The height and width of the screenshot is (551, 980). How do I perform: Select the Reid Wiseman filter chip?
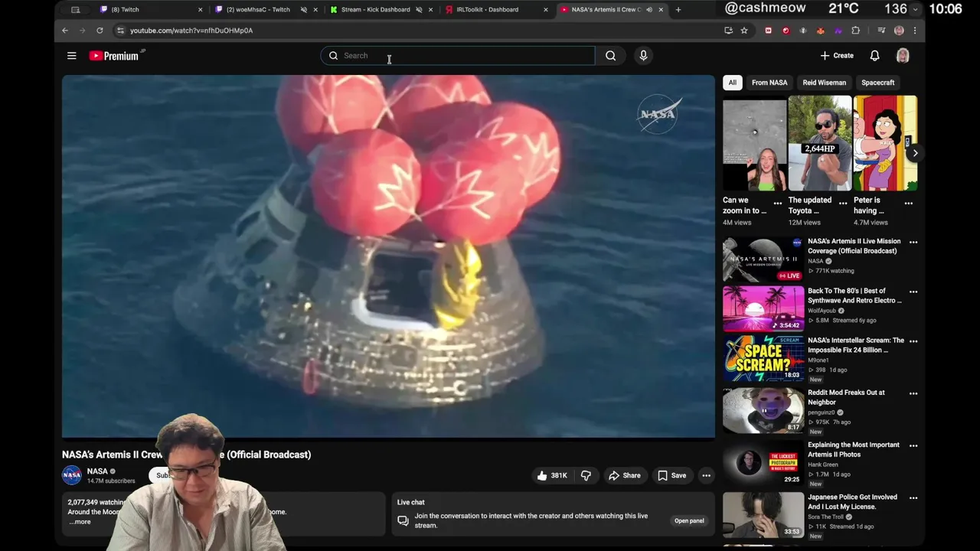(x=824, y=83)
